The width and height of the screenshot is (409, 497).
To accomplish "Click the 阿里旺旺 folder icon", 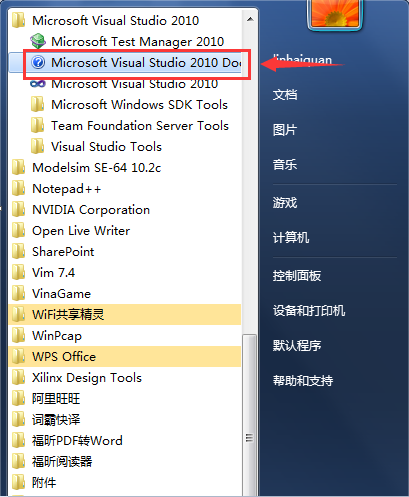I will [x=19, y=398].
